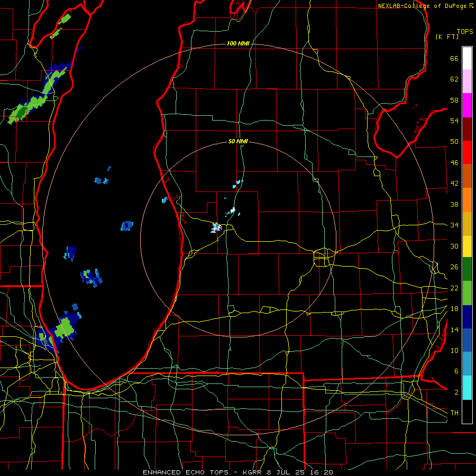The width and height of the screenshot is (476, 476).
Task: Click legend value 18
Action: click(x=454, y=309)
